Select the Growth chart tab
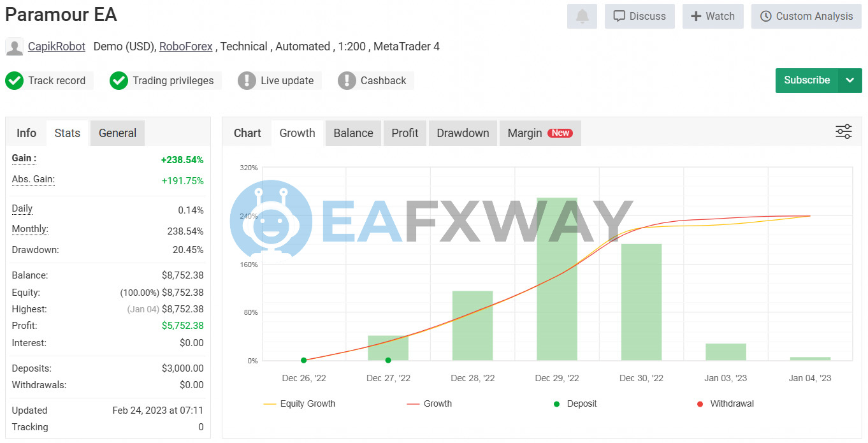Viewport: 868px width, 443px height. (298, 133)
